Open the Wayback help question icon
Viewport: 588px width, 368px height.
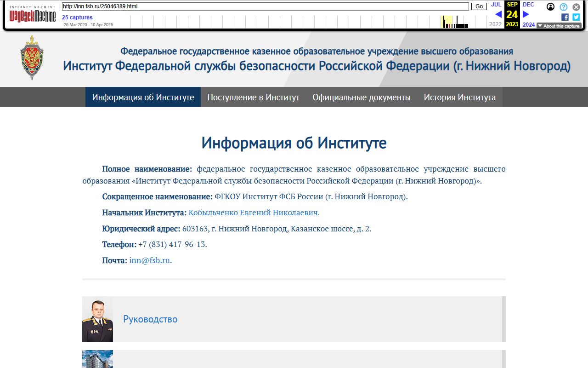coord(564,7)
